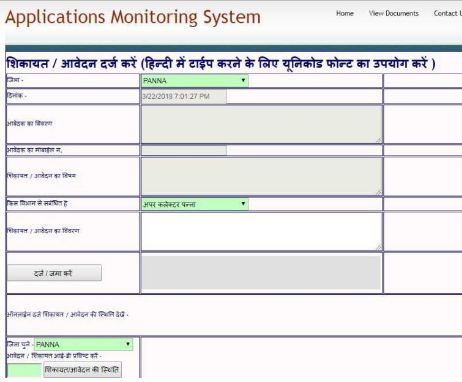Screen dimensions: 462x382
Task: Open the bottom जिला चुने PANNA dropdown
Action: point(83,344)
